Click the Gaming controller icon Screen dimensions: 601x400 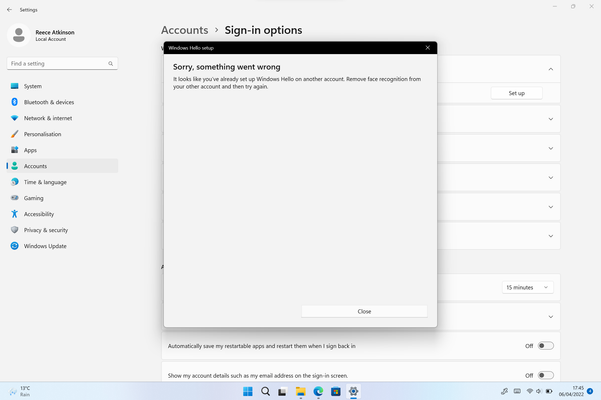coord(15,198)
